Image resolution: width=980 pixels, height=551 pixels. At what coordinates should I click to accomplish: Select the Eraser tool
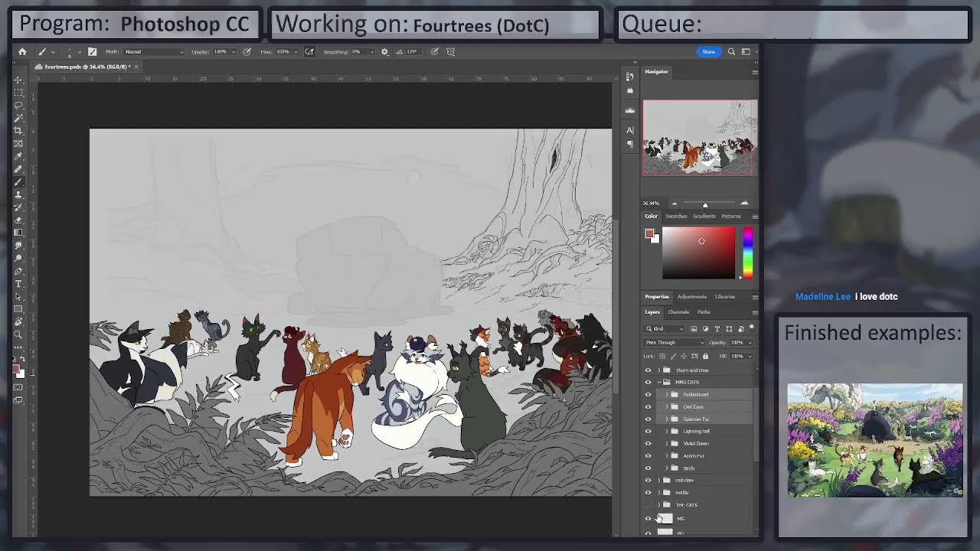point(18,220)
